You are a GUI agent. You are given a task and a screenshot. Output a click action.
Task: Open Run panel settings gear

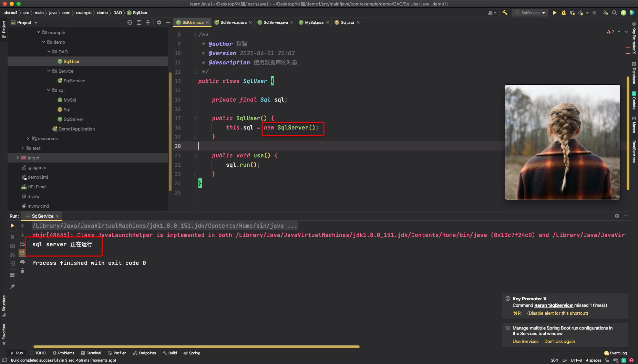point(617,216)
